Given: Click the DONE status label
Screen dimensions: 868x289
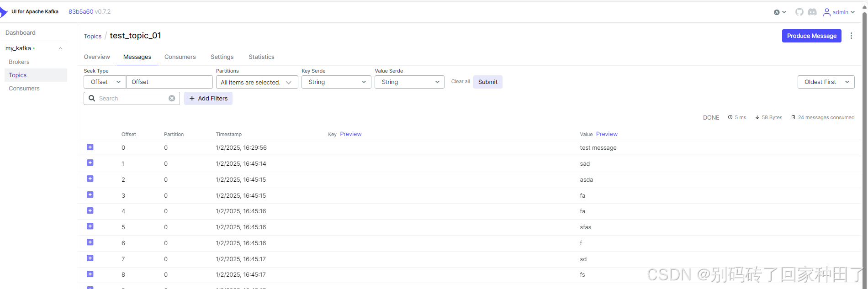Looking at the screenshot, I should click(711, 118).
